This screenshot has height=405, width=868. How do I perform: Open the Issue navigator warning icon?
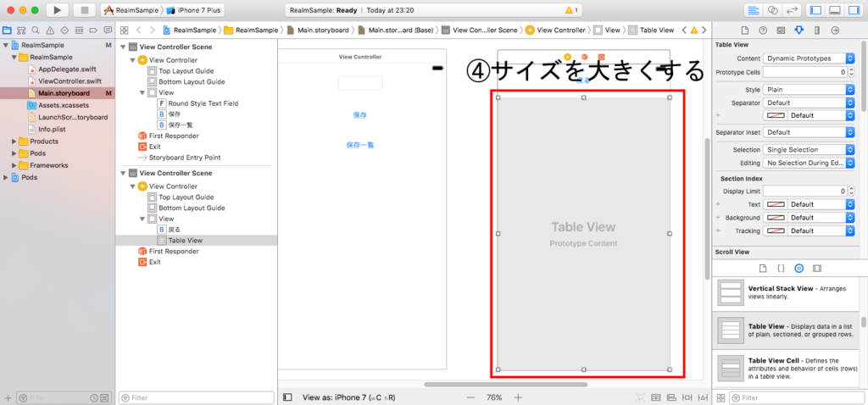[x=50, y=30]
